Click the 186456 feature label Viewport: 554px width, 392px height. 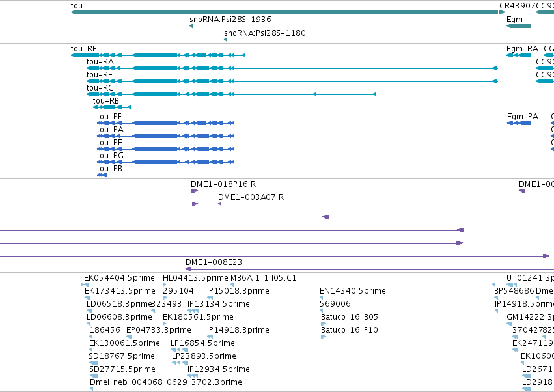coord(105,330)
